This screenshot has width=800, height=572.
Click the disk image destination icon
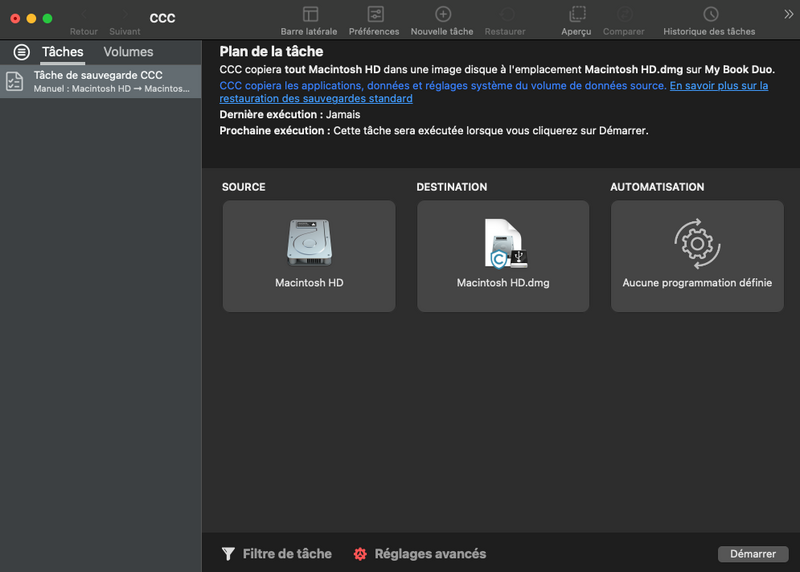[x=505, y=243]
